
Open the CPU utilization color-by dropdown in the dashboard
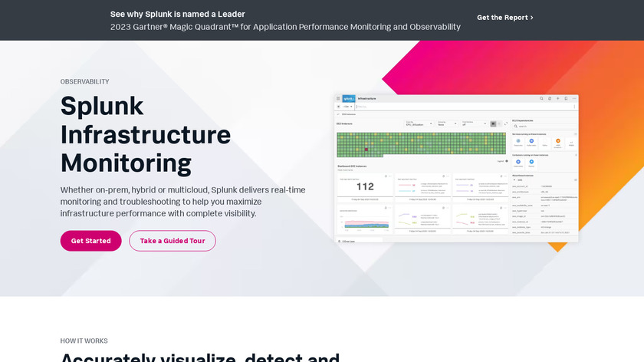coord(419,123)
